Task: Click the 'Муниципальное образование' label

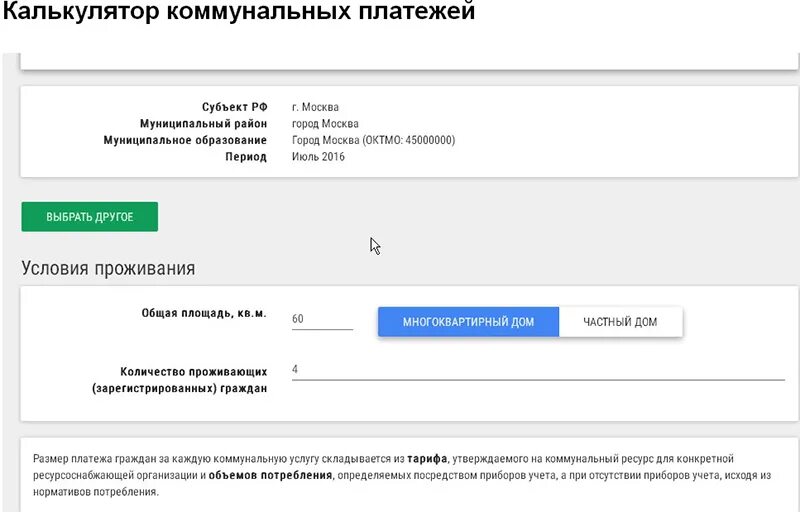Action: point(185,140)
